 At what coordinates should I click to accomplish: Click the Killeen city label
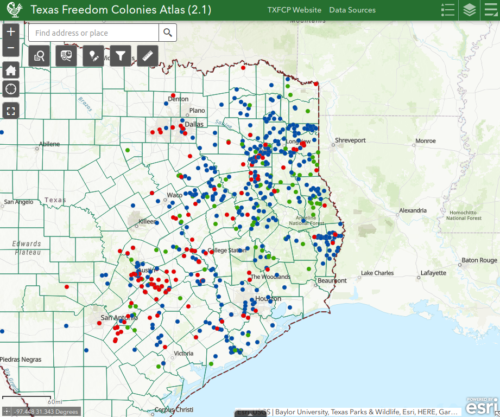point(147,221)
